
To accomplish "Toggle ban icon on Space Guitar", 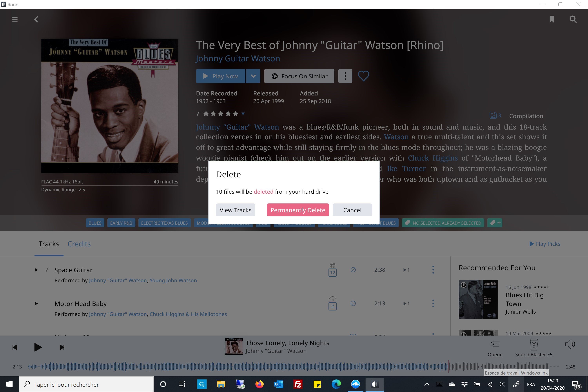I will point(353,270).
